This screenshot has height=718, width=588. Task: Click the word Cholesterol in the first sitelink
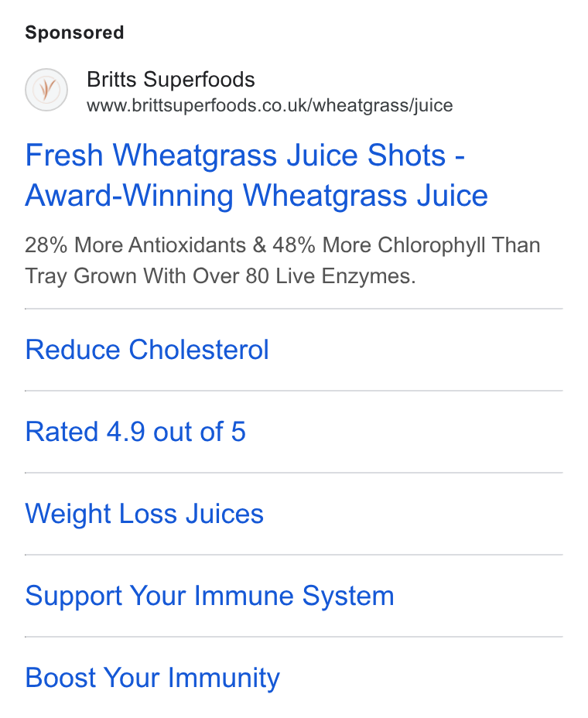point(199,350)
